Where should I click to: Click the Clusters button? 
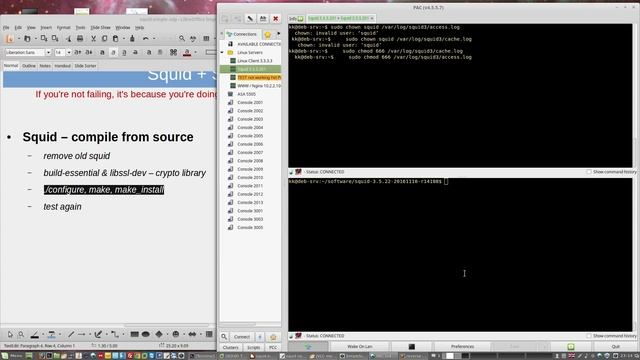[231, 347]
